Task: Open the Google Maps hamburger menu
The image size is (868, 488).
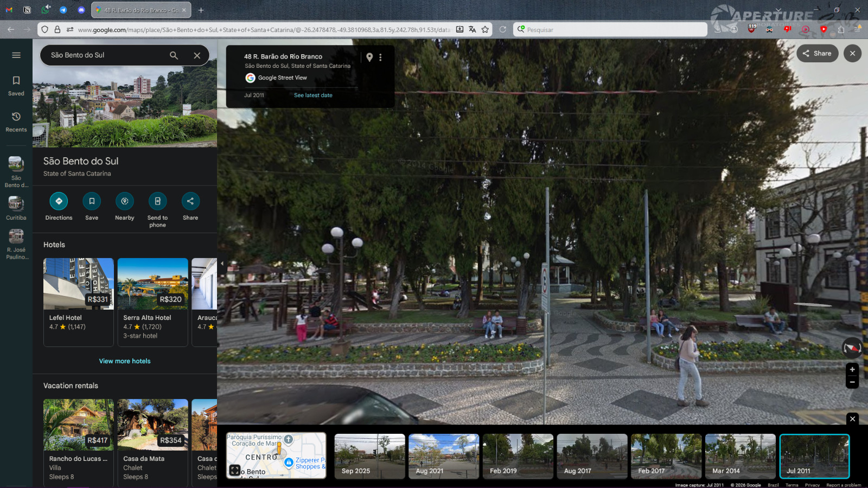Action: pos(16,55)
